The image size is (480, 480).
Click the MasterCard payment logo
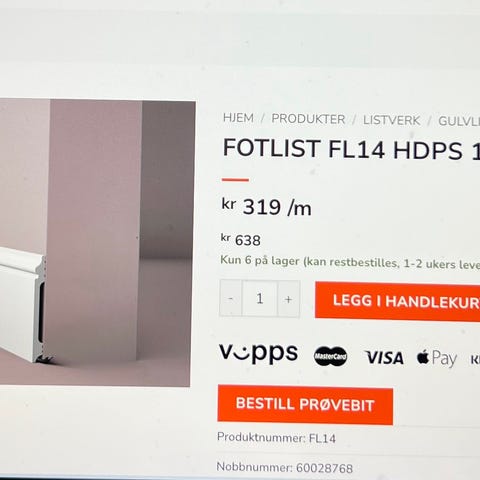(x=330, y=356)
